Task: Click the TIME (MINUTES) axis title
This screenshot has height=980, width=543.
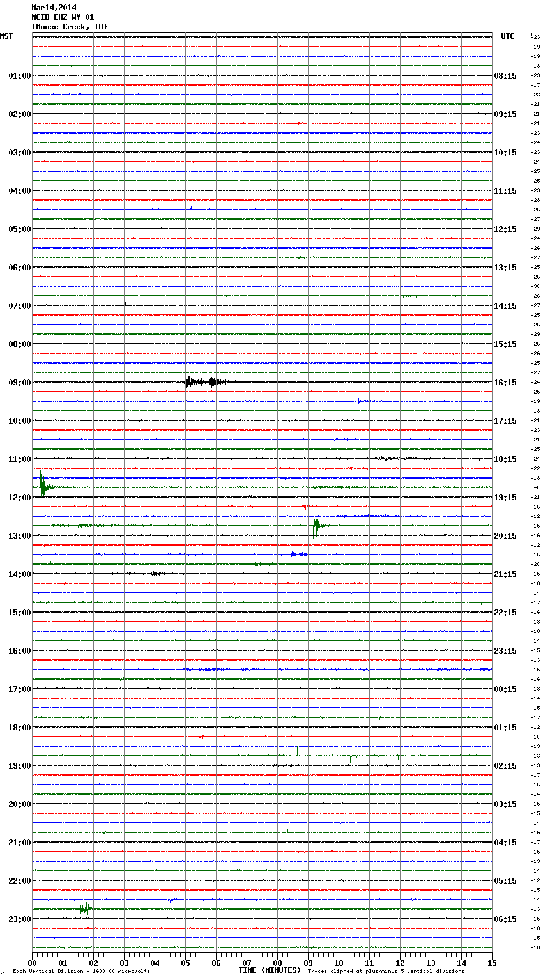Action: point(270,970)
